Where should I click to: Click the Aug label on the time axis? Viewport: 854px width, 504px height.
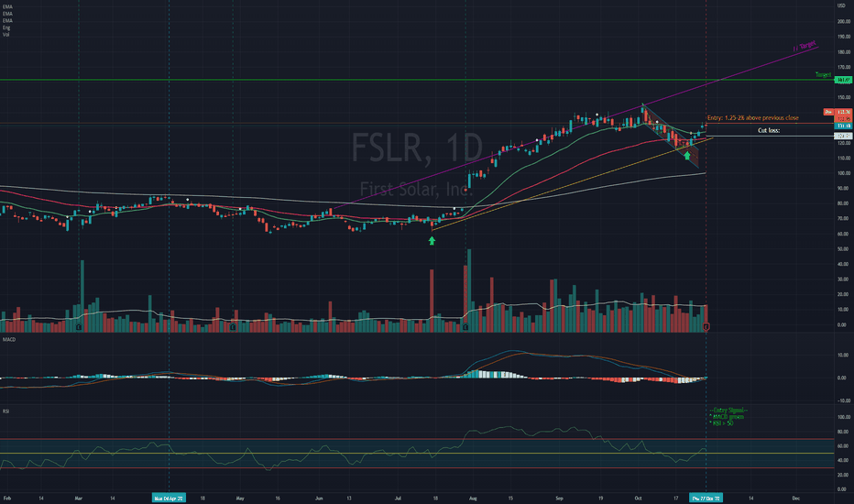point(473,498)
